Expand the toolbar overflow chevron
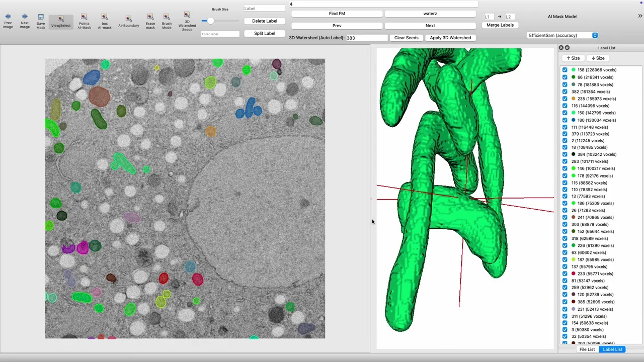Image resolution: width=644 pixels, height=362 pixels. point(640,16)
